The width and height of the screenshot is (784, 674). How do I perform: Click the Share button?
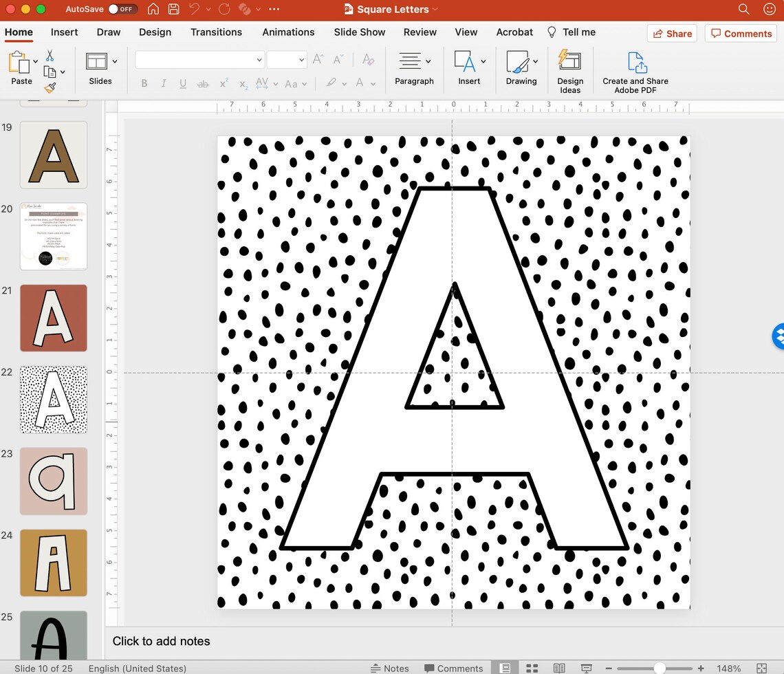[672, 34]
